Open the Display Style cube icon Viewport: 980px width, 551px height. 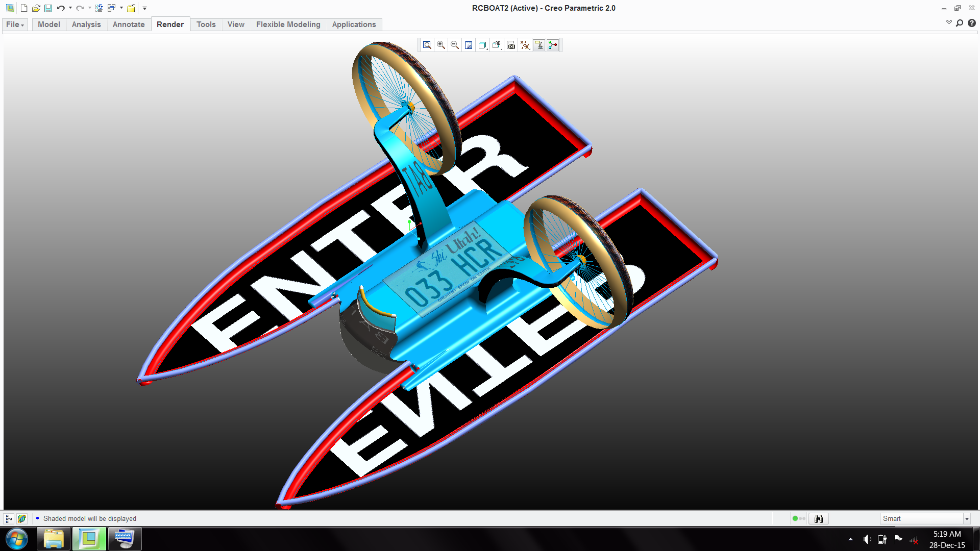click(x=482, y=45)
